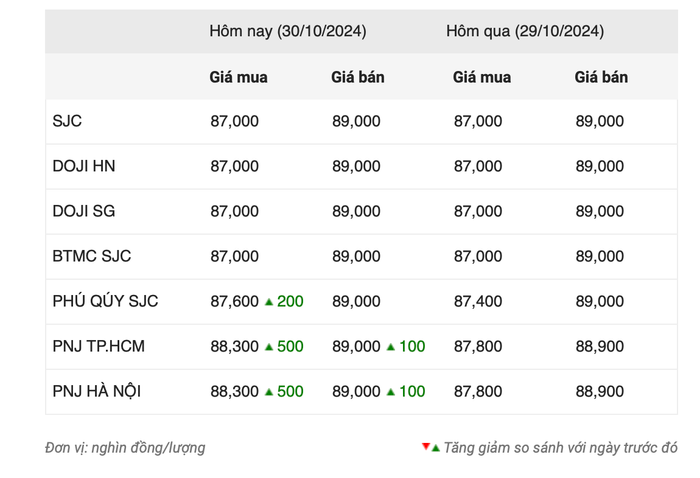Click the green up arrow beside 200
Viewport: 700px width, 478px height.
tap(269, 302)
